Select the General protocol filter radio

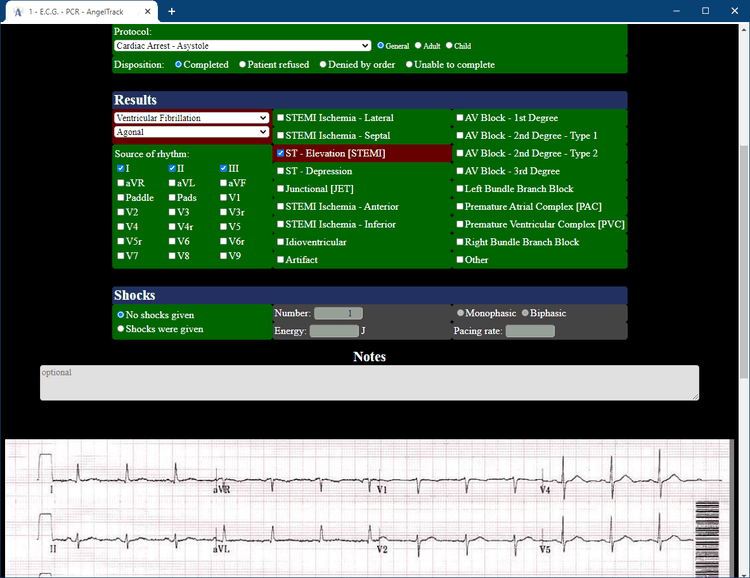[x=381, y=45]
